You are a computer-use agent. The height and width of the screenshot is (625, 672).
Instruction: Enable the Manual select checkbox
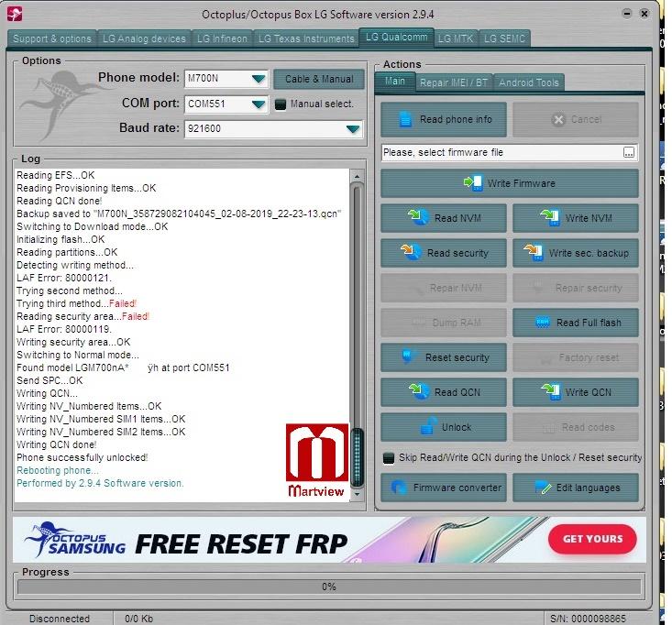[x=281, y=104]
